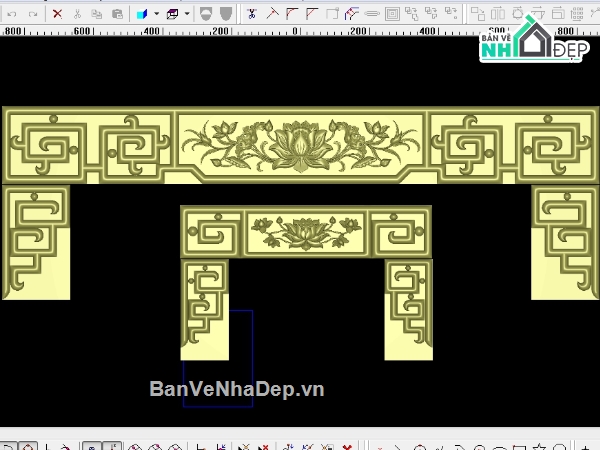
Task: Click the Move/transform squares icon
Action: click(478, 14)
